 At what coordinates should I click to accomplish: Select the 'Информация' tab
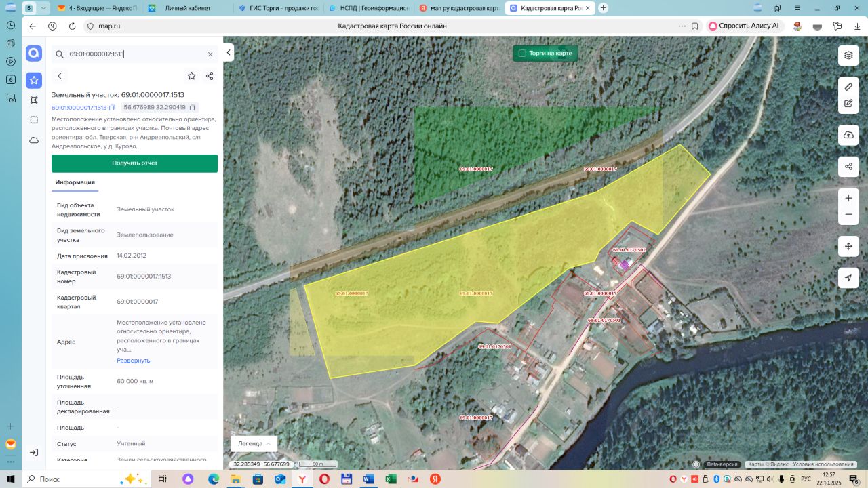[x=75, y=182]
